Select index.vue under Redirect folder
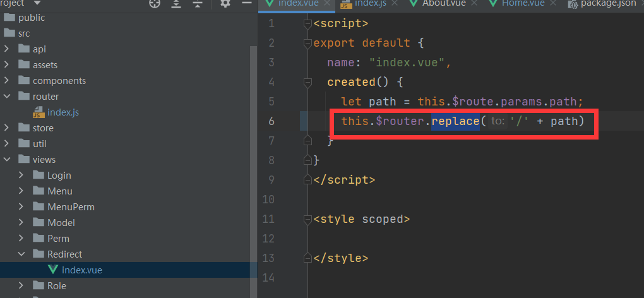This screenshot has width=644, height=298. coord(81,270)
